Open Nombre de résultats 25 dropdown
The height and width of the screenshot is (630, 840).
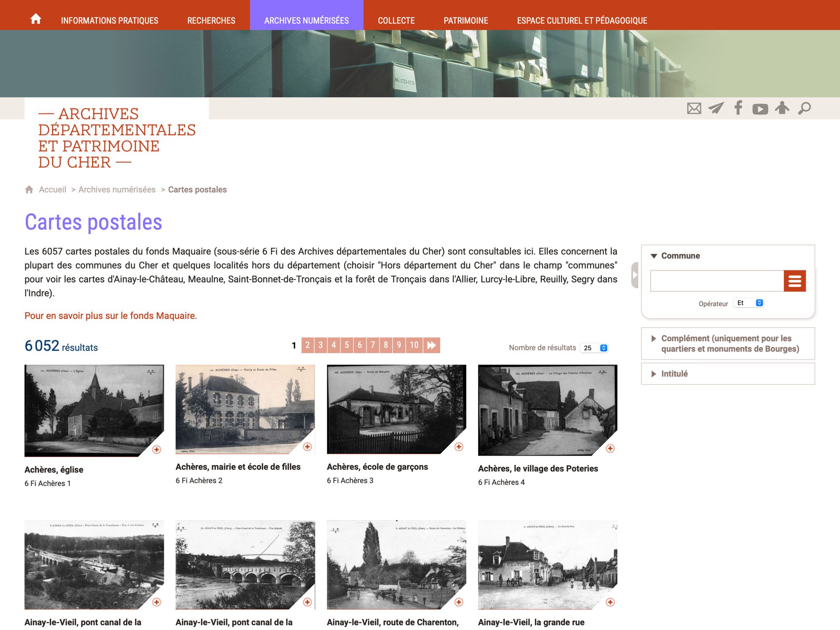point(595,348)
